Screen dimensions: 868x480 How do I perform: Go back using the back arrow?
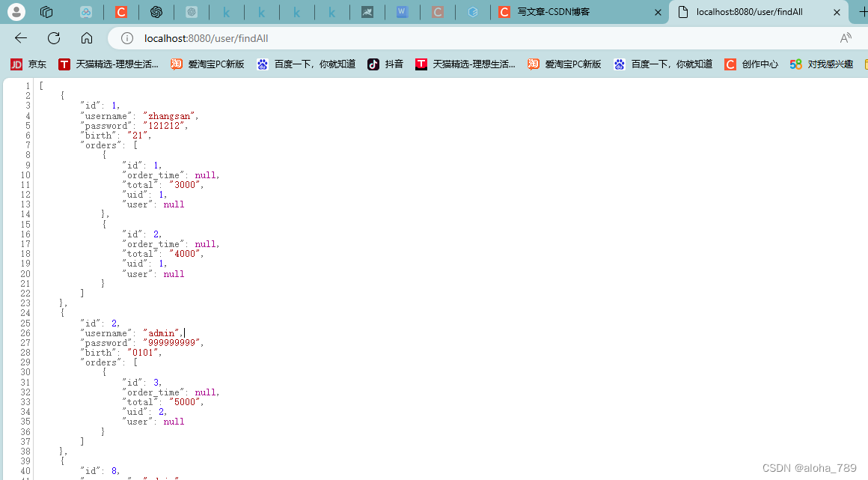point(21,38)
